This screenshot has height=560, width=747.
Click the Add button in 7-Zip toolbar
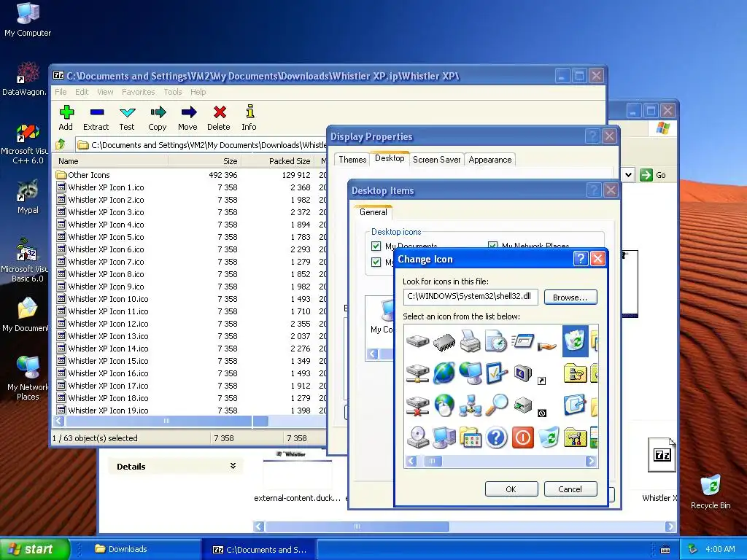[66, 117]
